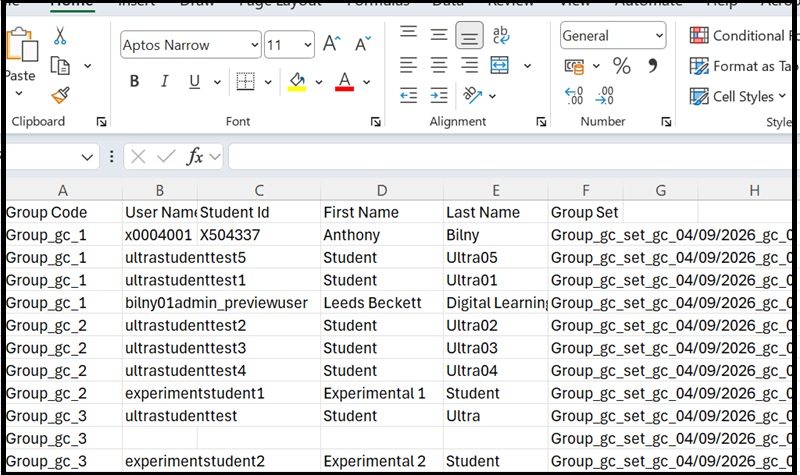The height and width of the screenshot is (475, 800).
Task: Select cell with bilny01admin_previewuser
Action: pyautogui.click(x=216, y=303)
